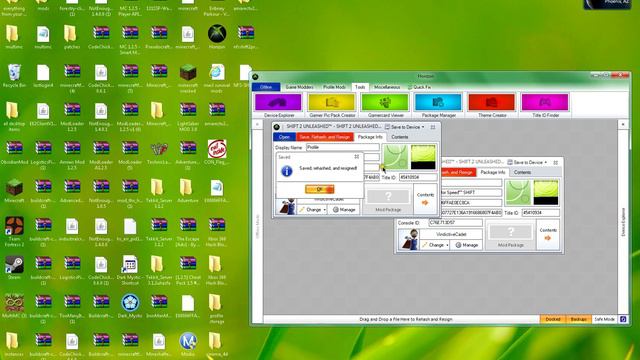Toggle Safe Mode in the status bar
640x360 pixels.
point(604,319)
